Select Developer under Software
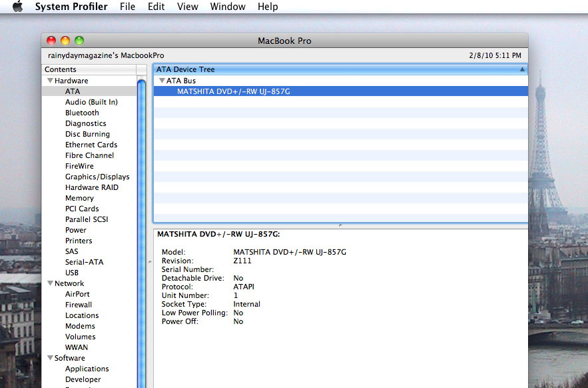 83,379
